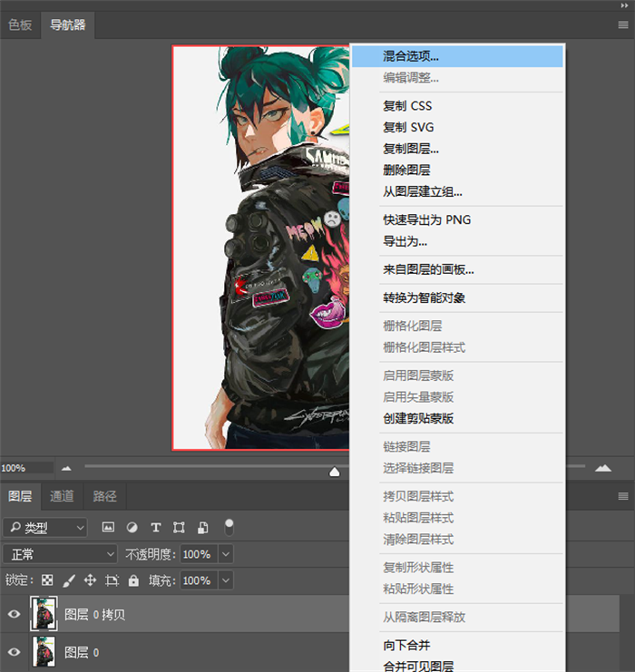635x672 pixels.
Task: Choose 导出为... menu entry
Action: point(457,241)
